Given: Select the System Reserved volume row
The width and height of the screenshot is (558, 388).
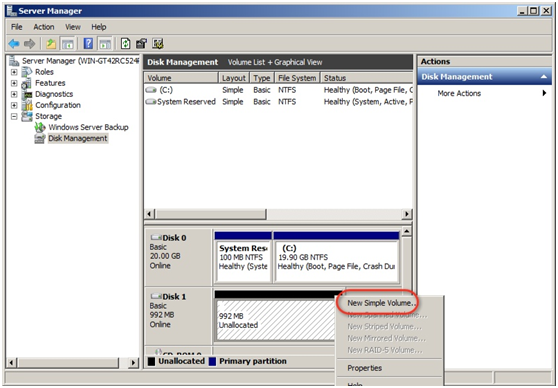Looking at the screenshot, I should point(279,102).
